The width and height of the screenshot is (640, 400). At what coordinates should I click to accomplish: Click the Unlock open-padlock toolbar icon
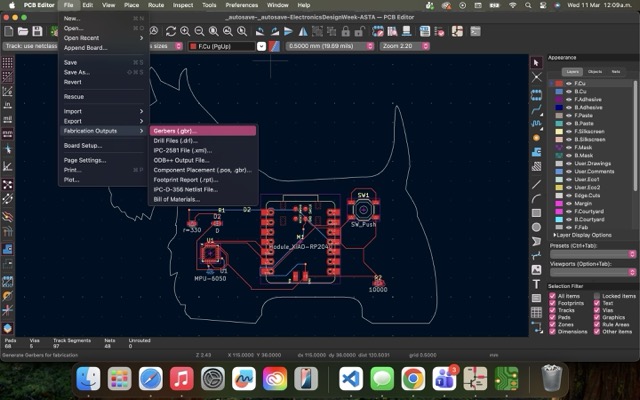tap(359, 31)
